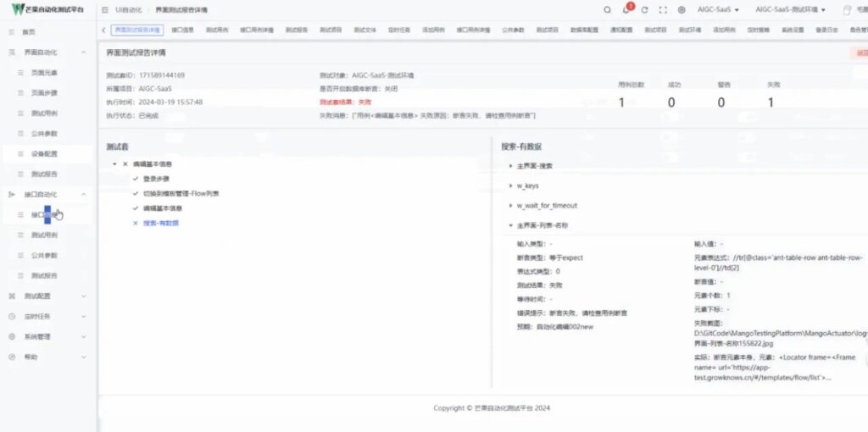Click the red 返回 button at top right
Image resolution: width=868 pixels, height=432 pixels.
(860, 53)
